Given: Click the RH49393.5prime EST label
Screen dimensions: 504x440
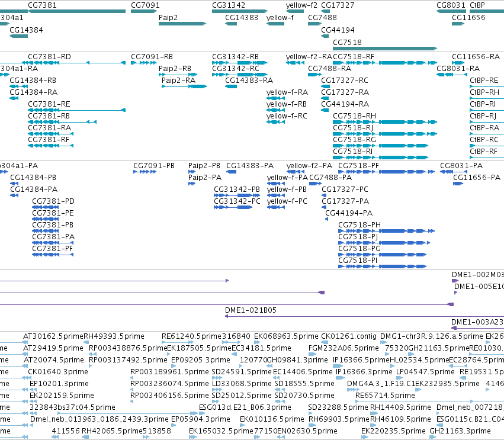Looking at the screenshot, I should pos(114,336).
